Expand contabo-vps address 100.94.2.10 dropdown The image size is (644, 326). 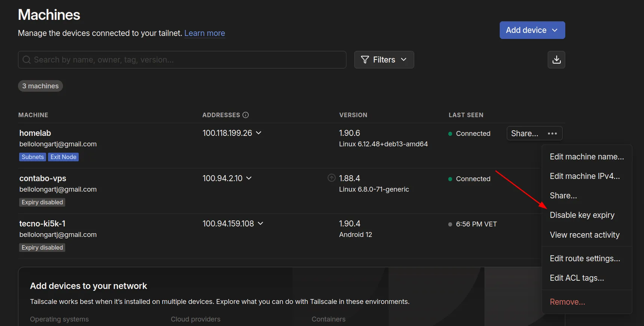tap(249, 179)
